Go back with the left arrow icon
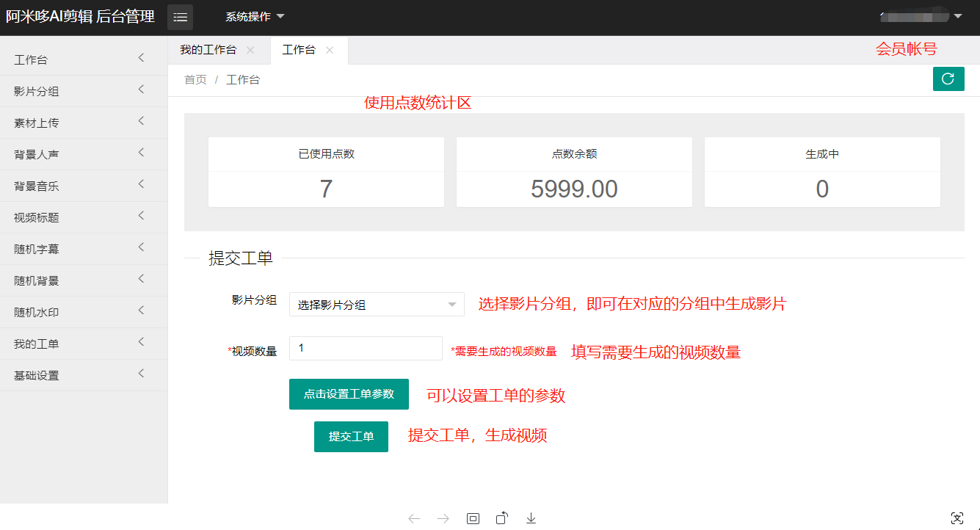The width and height of the screenshot is (980, 530). (414, 518)
